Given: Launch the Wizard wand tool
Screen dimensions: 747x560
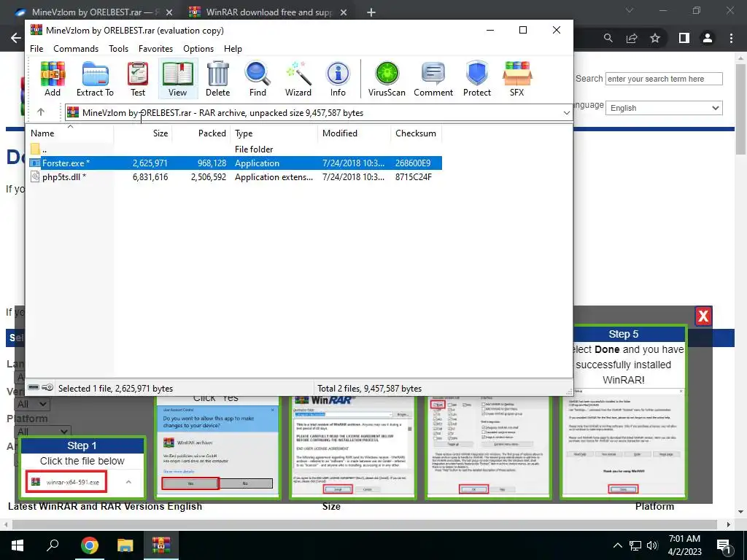Looking at the screenshot, I should tap(298, 79).
